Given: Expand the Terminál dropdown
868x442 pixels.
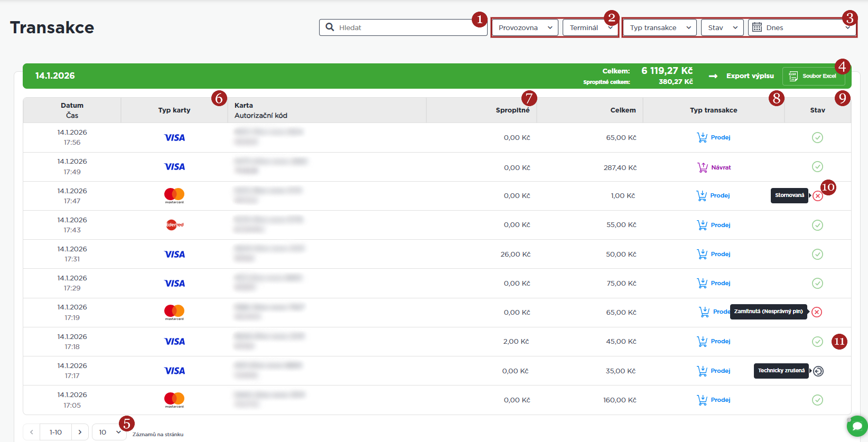Looking at the screenshot, I should pos(590,27).
